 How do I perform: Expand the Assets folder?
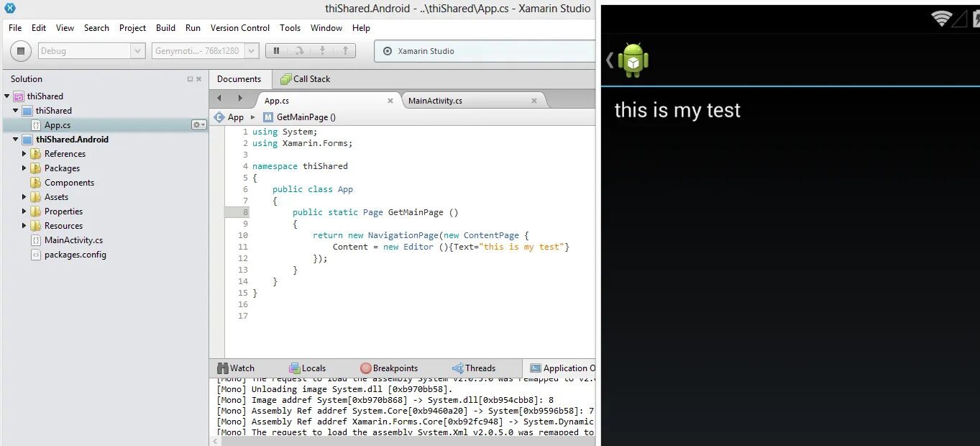(x=24, y=197)
